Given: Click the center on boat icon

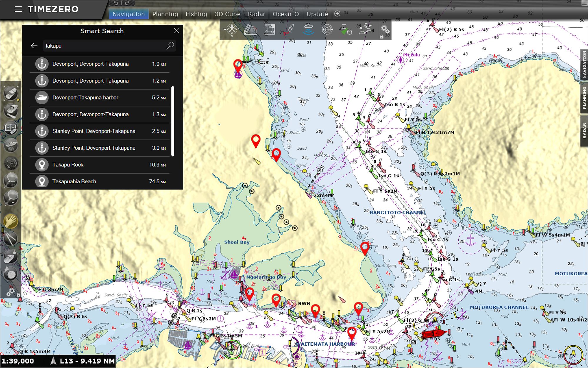Looking at the screenshot, I should tap(11, 94).
